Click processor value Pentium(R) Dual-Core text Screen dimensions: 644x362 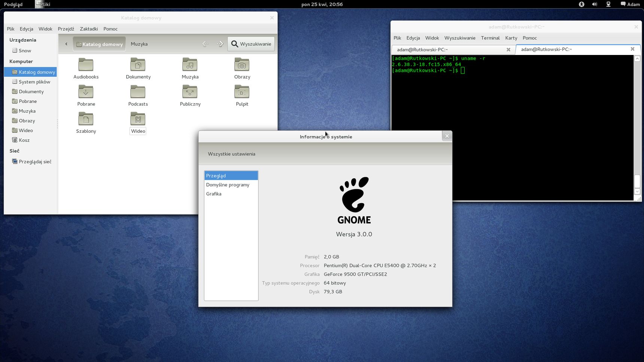(380, 266)
